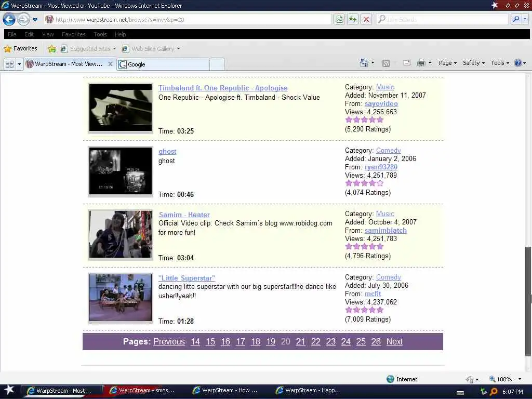Screen dimensions: 532x399
Task: Click the vertical scrollbar thumb
Action: (x=528, y=301)
